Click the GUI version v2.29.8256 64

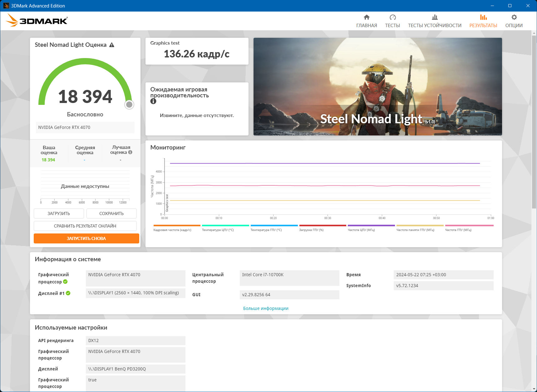(x=289, y=295)
